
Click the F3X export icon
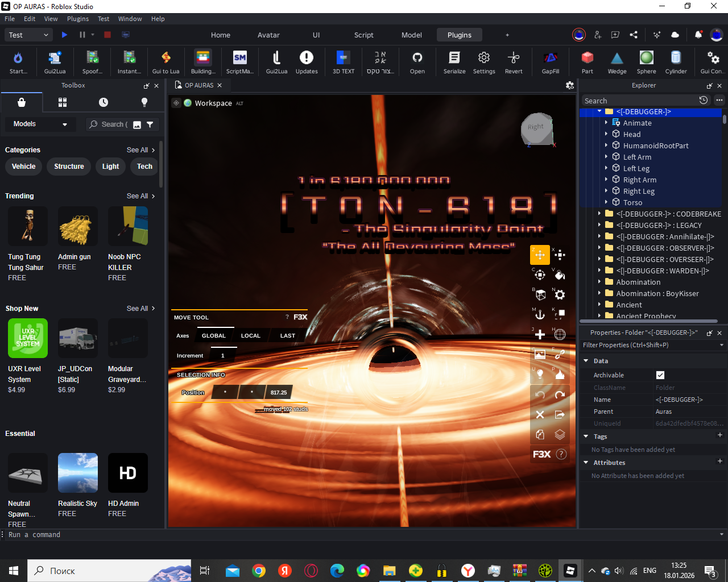tap(560, 414)
